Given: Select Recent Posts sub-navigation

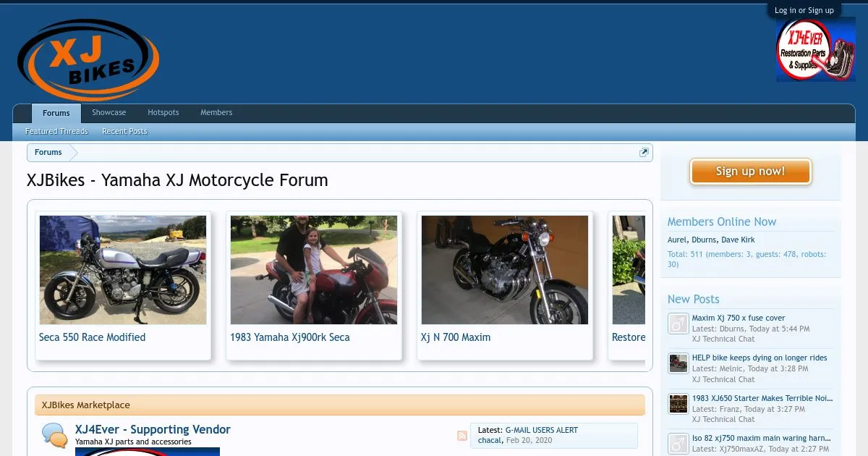Looking at the screenshot, I should pos(124,132).
